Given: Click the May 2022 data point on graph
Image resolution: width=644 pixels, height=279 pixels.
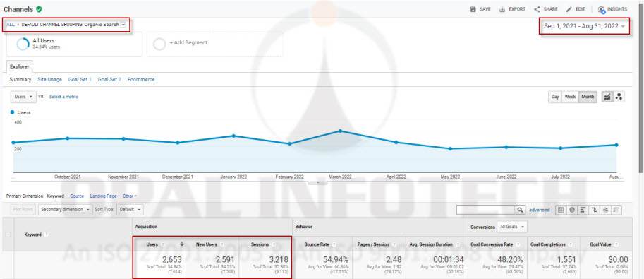Looking at the screenshot, I should point(450,148).
